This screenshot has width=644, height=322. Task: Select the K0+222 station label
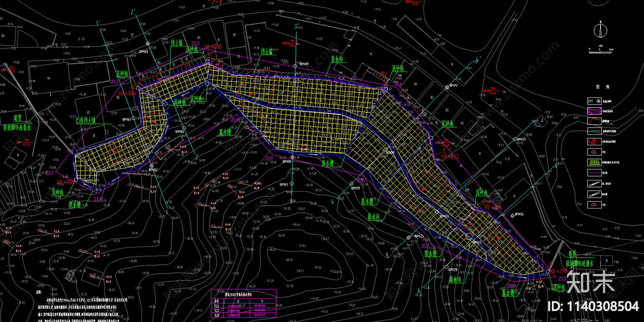click(x=450, y=156)
